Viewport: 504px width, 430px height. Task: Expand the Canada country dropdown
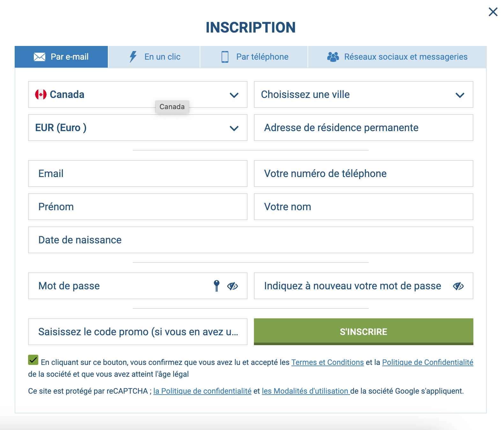138,94
